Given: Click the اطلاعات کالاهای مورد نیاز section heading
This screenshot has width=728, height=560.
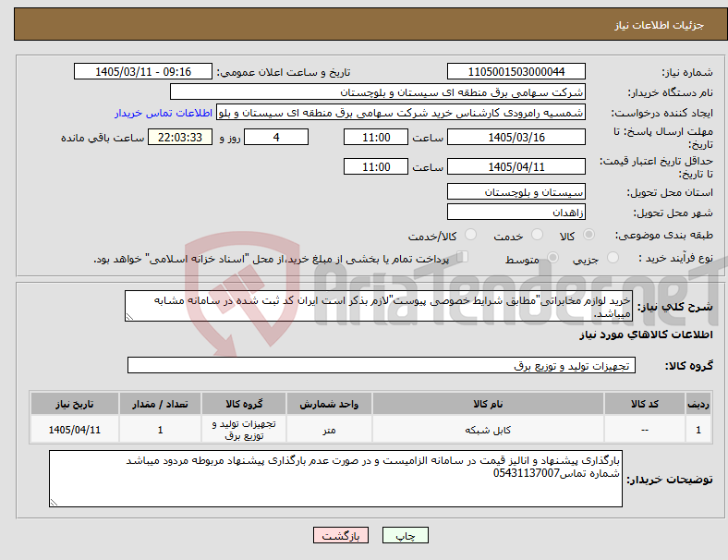Looking at the screenshot, I should coord(646,335).
